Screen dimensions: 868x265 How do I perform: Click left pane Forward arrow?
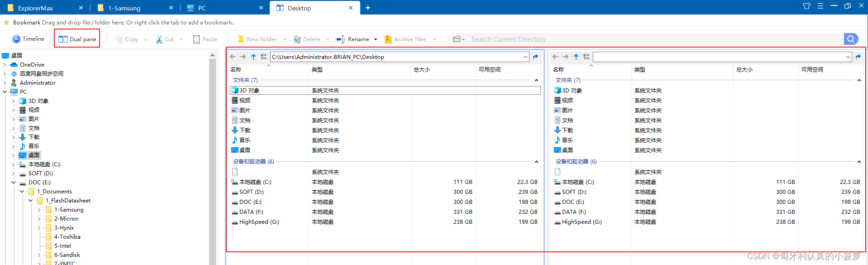coord(243,57)
